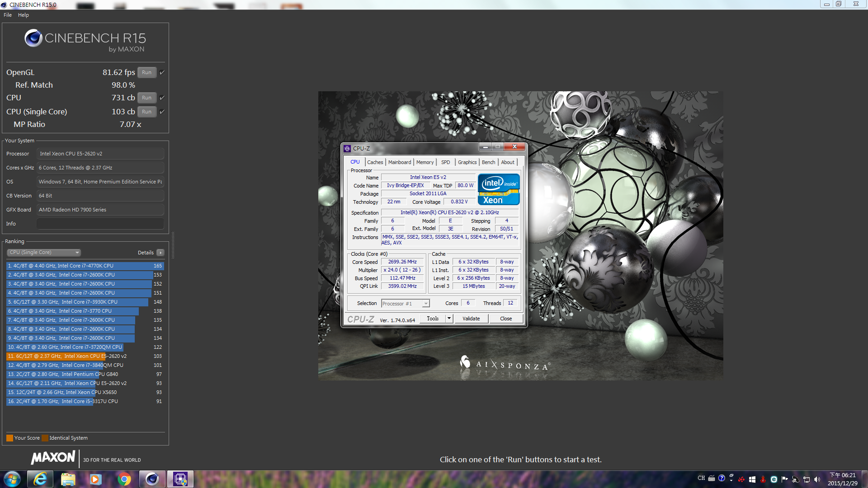Click the keyboard input method tray icon
The height and width of the screenshot is (488, 868).
pyautogui.click(x=712, y=479)
